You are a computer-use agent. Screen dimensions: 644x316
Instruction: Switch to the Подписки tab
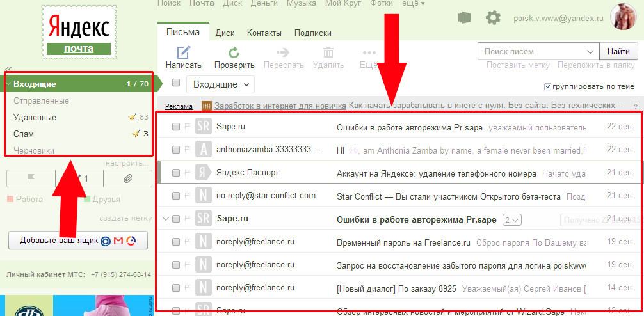[x=313, y=33]
